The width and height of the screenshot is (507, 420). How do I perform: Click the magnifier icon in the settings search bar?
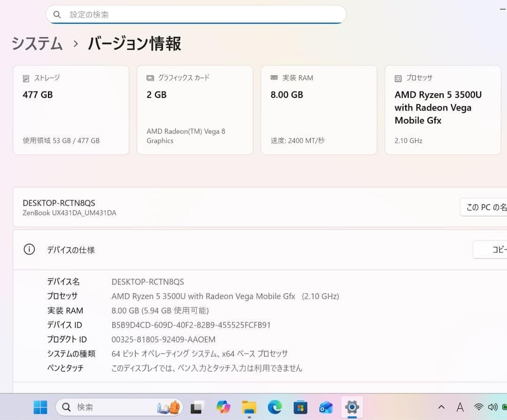pyautogui.click(x=57, y=14)
